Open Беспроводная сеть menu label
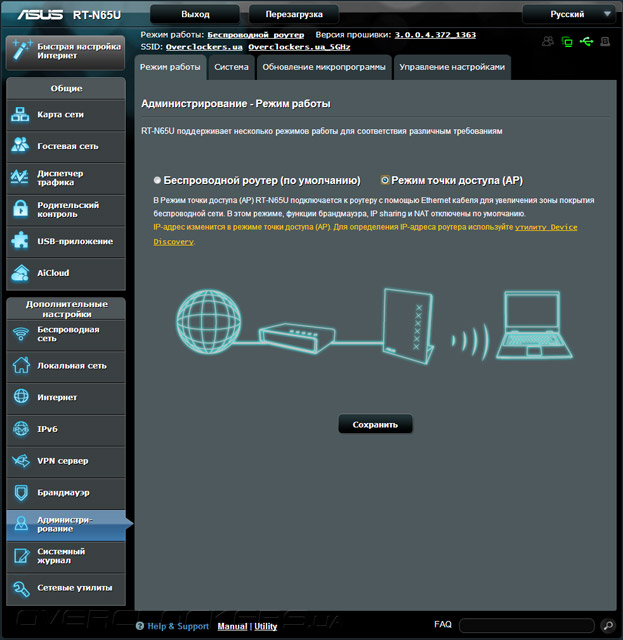The width and height of the screenshot is (623, 640). 68,334
